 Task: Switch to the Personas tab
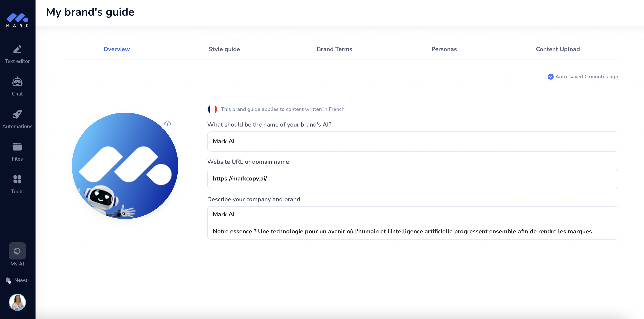[x=444, y=49]
